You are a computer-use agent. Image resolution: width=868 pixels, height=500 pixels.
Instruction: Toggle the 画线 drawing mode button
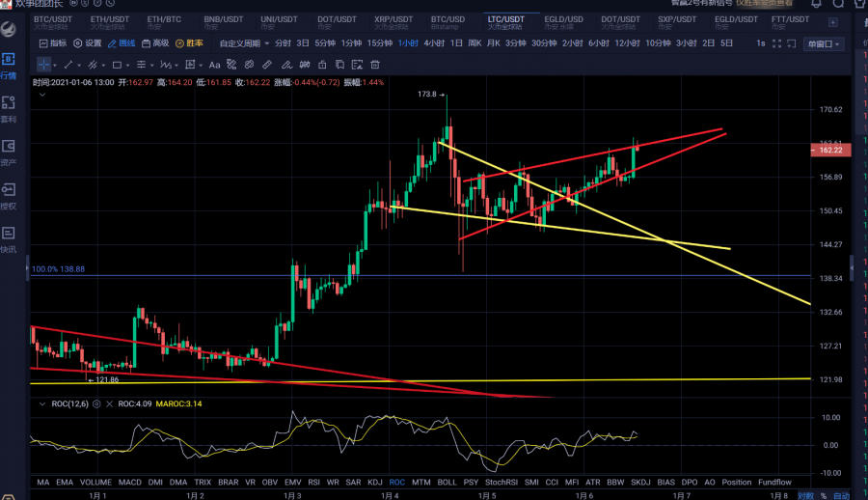[122, 43]
